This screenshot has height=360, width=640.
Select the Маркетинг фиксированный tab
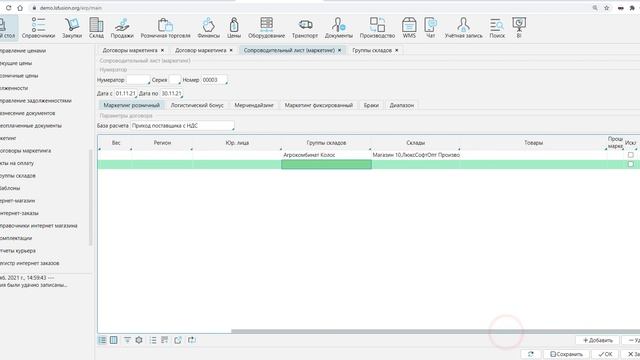click(318, 105)
